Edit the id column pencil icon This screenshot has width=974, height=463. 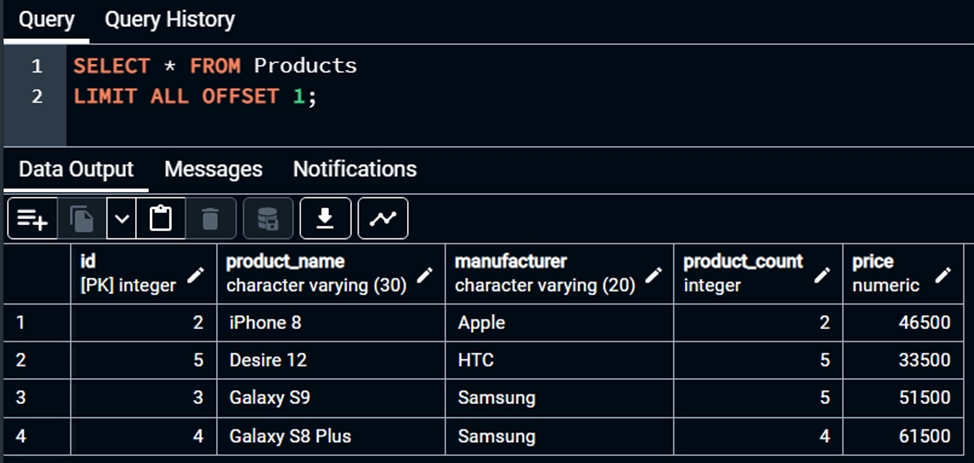pyautogui.click(x=196, y=274)
